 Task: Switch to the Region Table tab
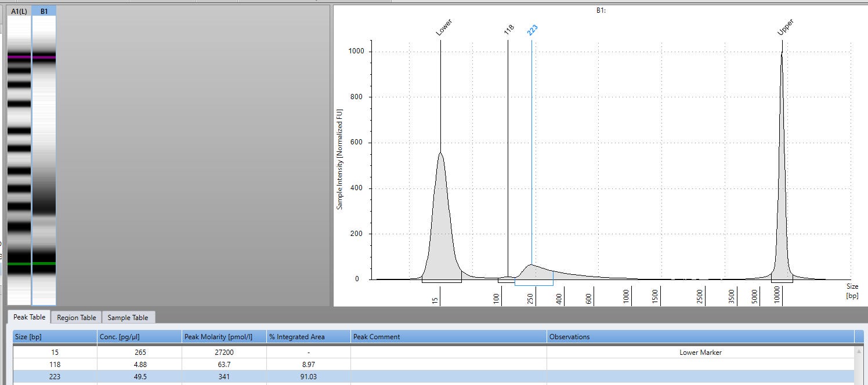(75, 317)
